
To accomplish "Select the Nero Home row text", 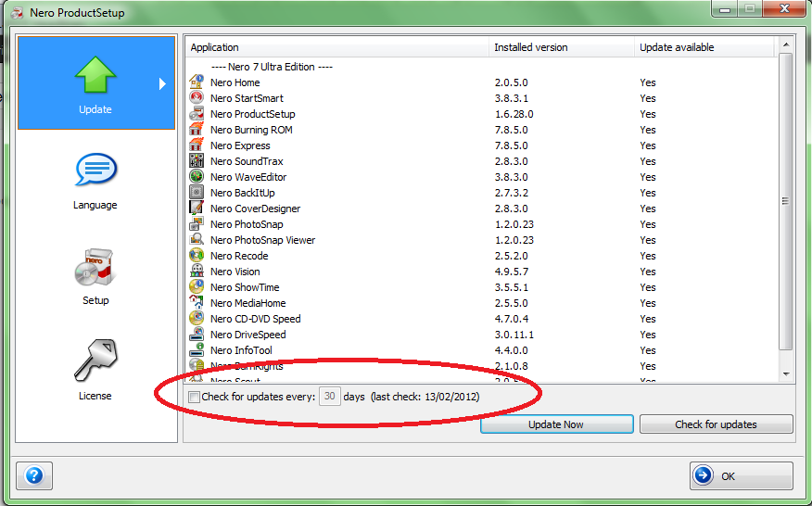I will 235,82.
